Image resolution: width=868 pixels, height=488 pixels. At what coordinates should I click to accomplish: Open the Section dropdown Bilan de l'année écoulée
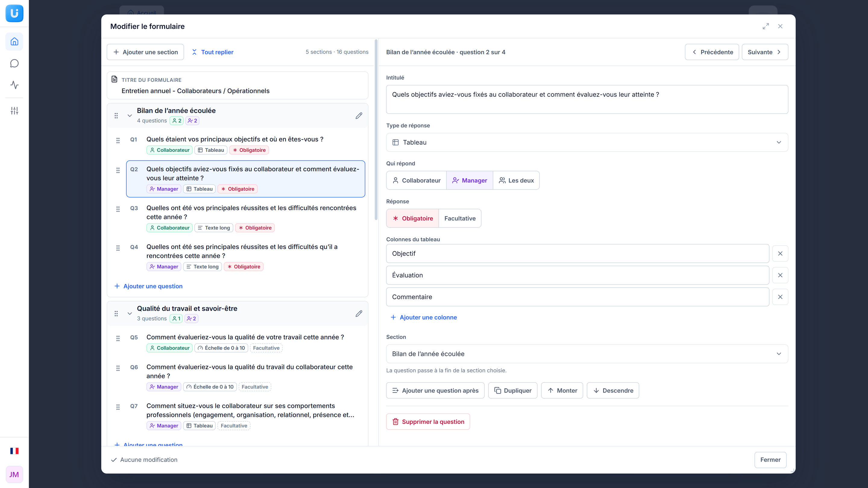[x=587, y=354]
